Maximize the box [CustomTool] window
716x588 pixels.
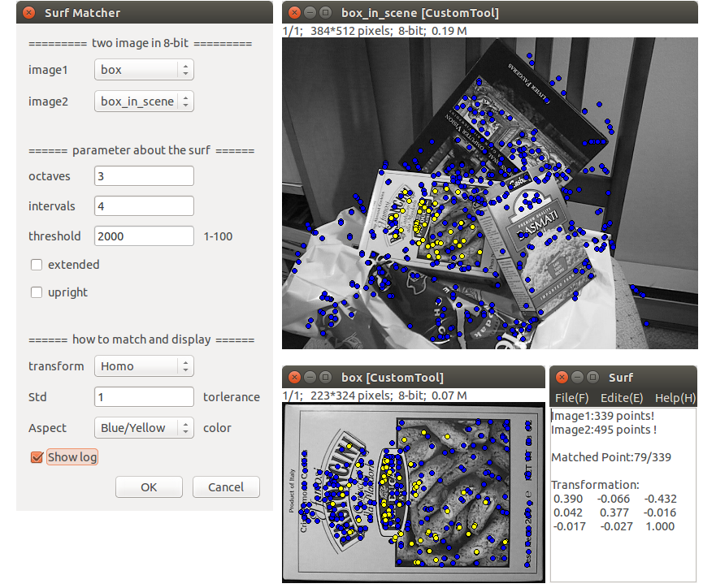click(x=325, y=378)
